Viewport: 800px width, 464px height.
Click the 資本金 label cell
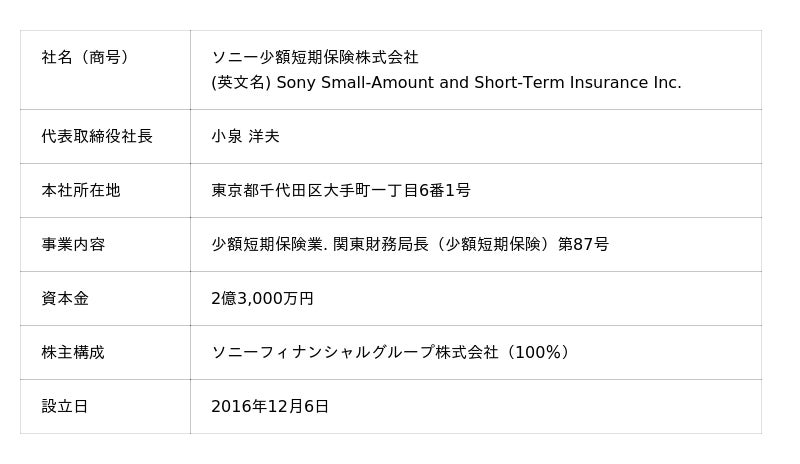65,298
